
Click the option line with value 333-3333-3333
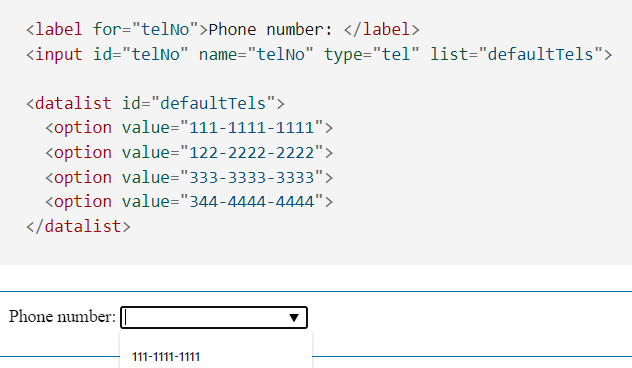[189, 178]
